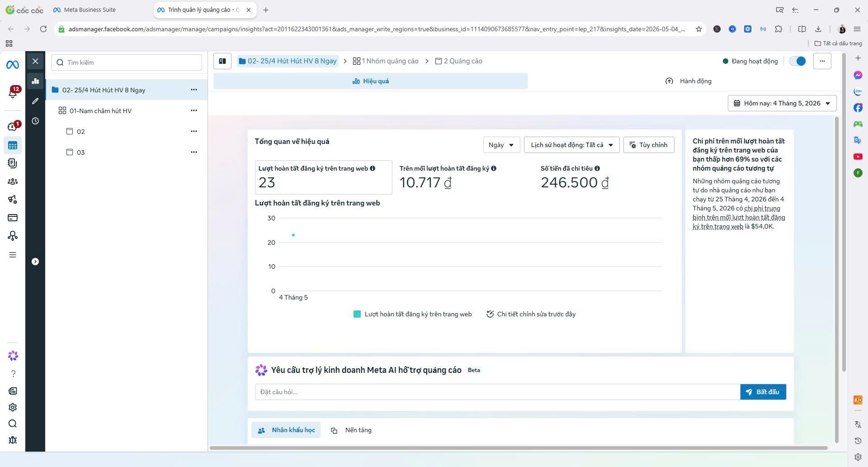
Task: Toggle the side-by-side panel layout button
Action: [222, 61]
